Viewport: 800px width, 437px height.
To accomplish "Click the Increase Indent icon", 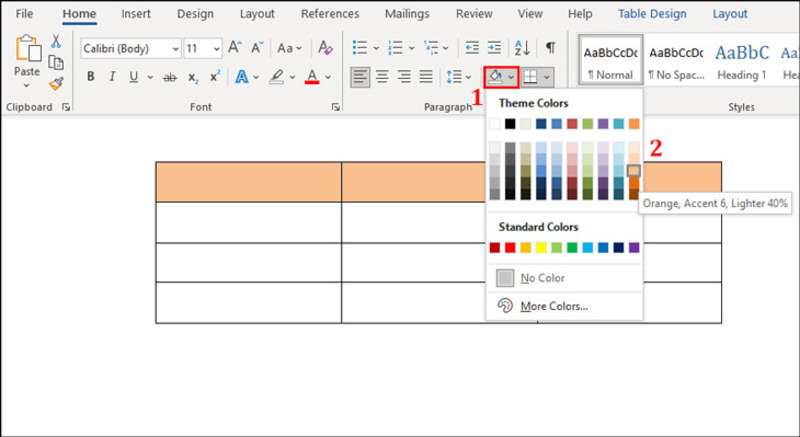I will (x=495, y=48).
